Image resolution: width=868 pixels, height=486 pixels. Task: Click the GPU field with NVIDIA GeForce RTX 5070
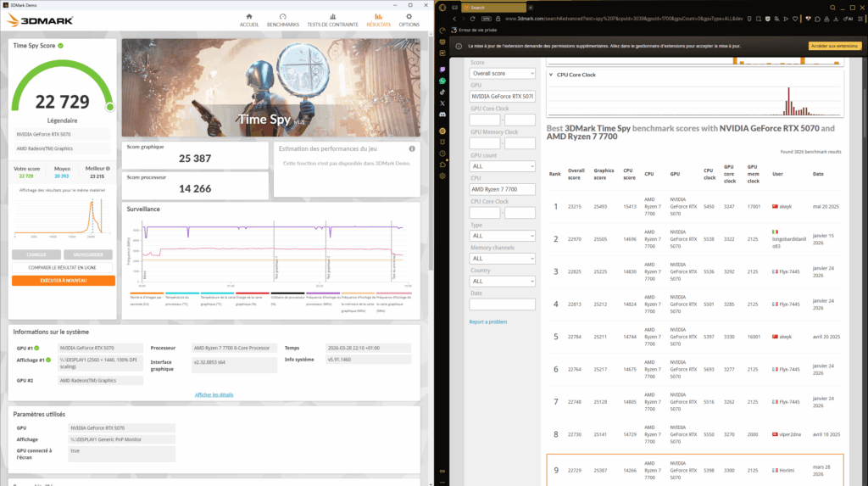[x=502, y=97]
